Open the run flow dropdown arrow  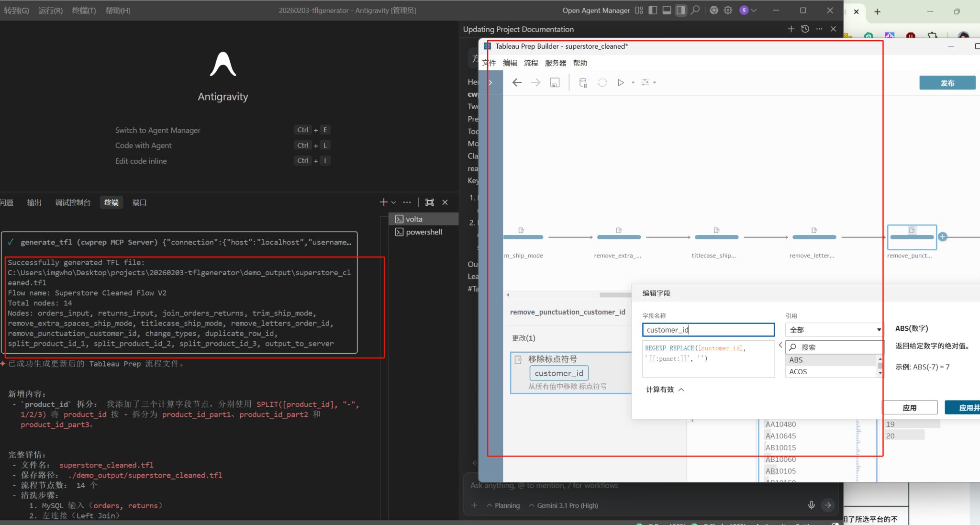tap(633, 83)
